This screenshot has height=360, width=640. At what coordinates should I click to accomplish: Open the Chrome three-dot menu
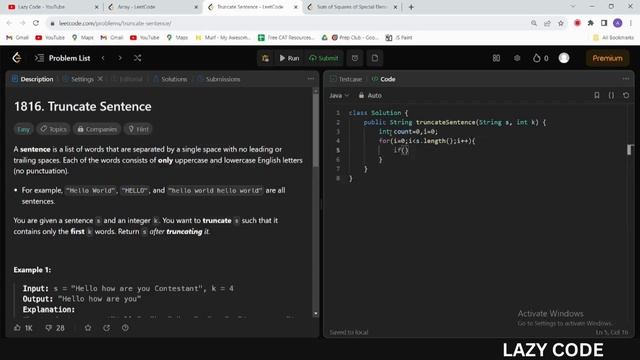pyautogui.click(x=631, y=23)
